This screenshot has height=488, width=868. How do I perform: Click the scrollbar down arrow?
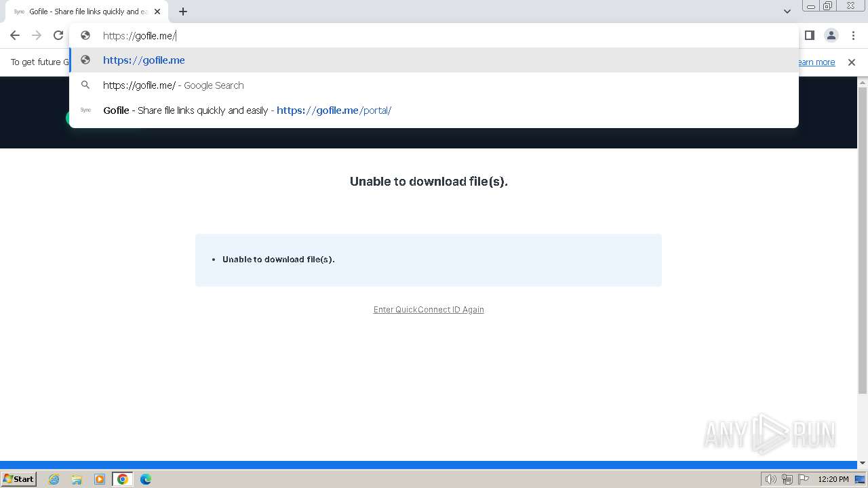(863, 464)
